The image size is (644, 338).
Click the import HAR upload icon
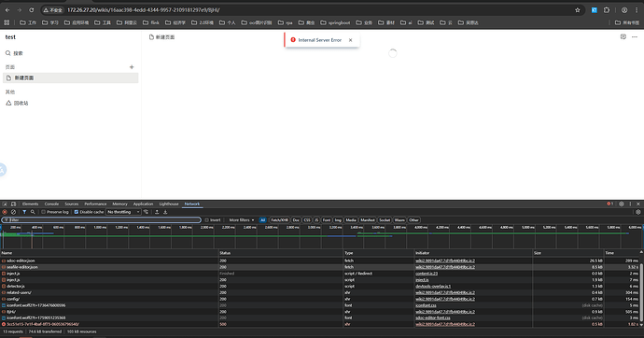pyautogui.click(x=157, y=212)
